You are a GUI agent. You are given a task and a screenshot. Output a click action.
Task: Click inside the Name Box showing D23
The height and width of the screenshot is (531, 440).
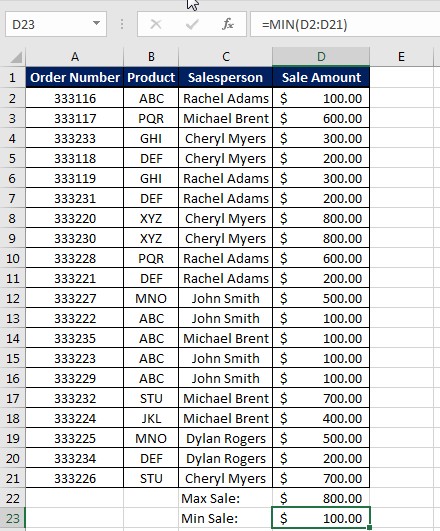49,24
